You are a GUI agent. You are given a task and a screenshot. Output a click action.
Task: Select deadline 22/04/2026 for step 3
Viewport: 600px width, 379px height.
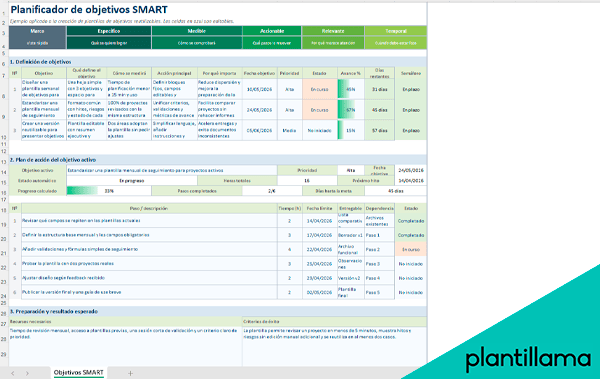pyautogui.click(x=320, y=249)
